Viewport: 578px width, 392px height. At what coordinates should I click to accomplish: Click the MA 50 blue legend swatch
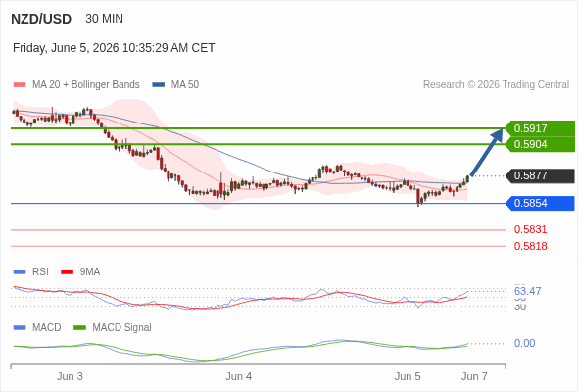(159, 85)
